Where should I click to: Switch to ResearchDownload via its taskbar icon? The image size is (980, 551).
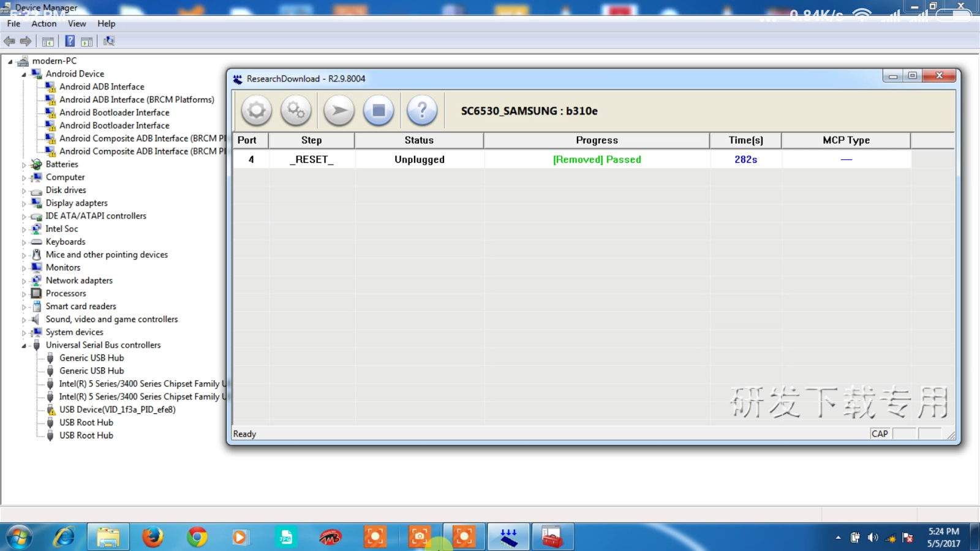pos(508,538)
